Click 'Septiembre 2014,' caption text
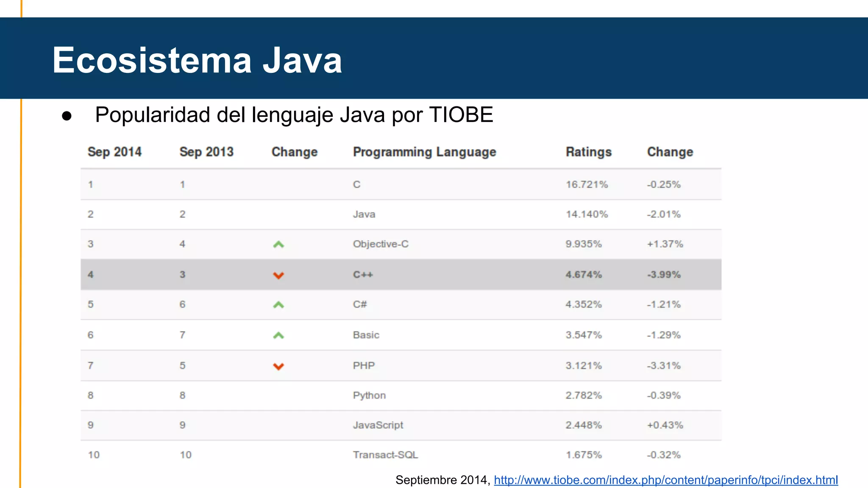868x488 pixels. tap(443, 480)
